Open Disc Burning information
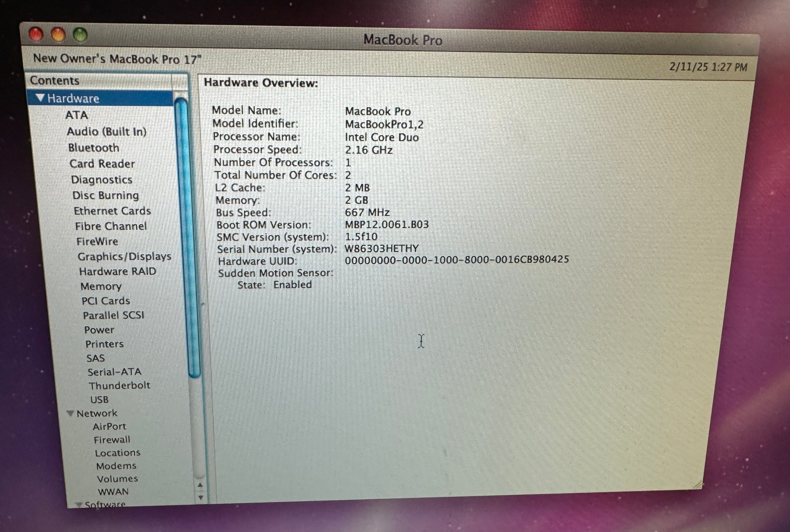This screenshot has height=532, width=790. (x=106, y=195)
